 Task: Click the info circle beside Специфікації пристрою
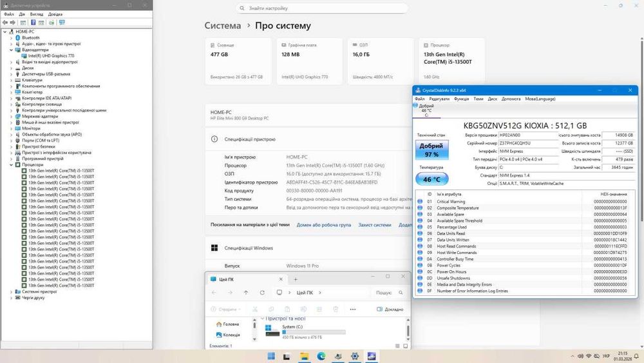tap(214, 139)
